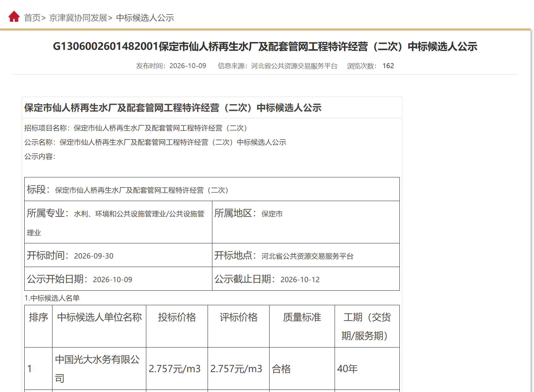Click the 投标价格 column header
Image resolution: width=534 pixels, height=392 pixels.
click(x=177, y=326)
